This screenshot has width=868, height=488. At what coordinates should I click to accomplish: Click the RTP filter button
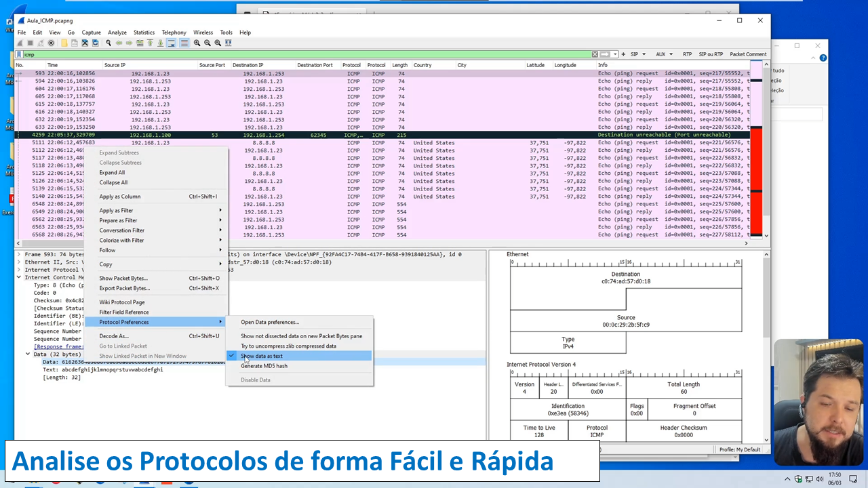688,54
